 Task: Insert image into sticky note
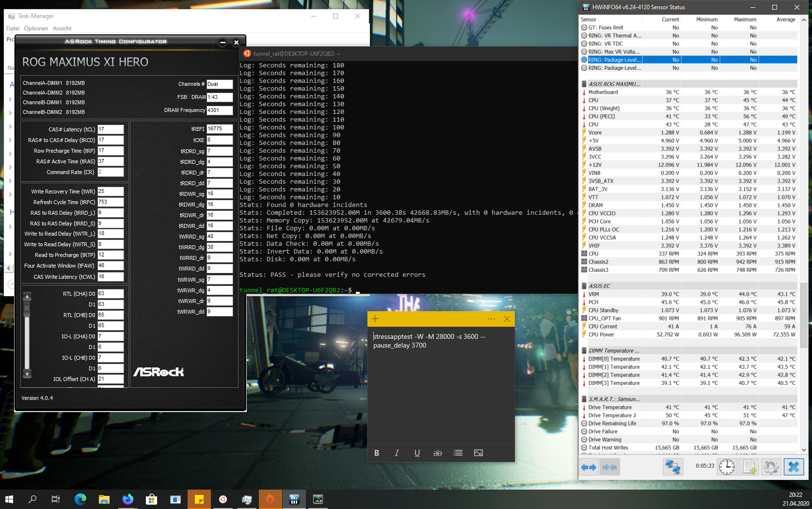(x=478, y=453)
